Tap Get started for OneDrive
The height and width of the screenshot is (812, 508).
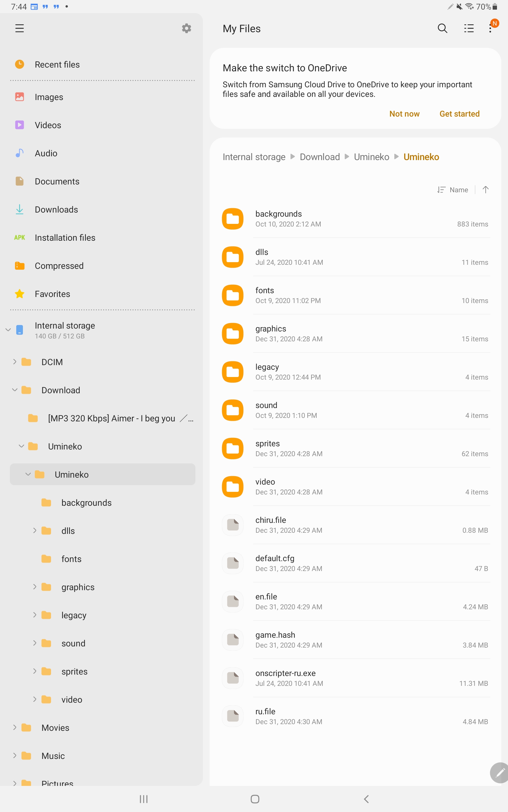(x=459, y=114)
